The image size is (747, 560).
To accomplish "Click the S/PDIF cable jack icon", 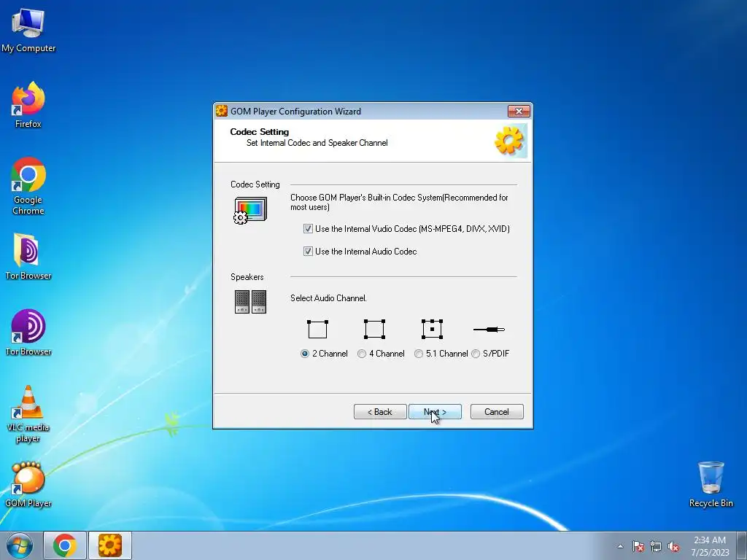I will click(489, 329).
